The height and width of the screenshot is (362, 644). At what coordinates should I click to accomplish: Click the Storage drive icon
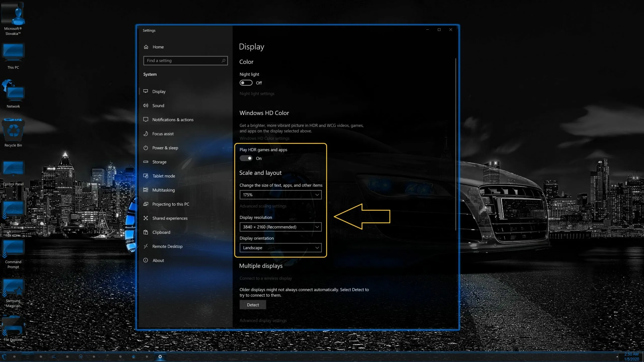coord(146,162)
